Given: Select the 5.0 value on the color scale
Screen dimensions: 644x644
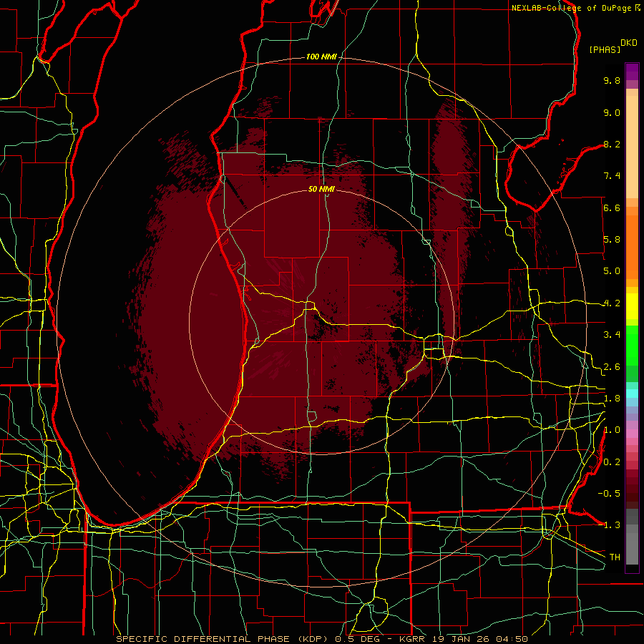Looking at the screenshot, I should (x=612, y=271).
